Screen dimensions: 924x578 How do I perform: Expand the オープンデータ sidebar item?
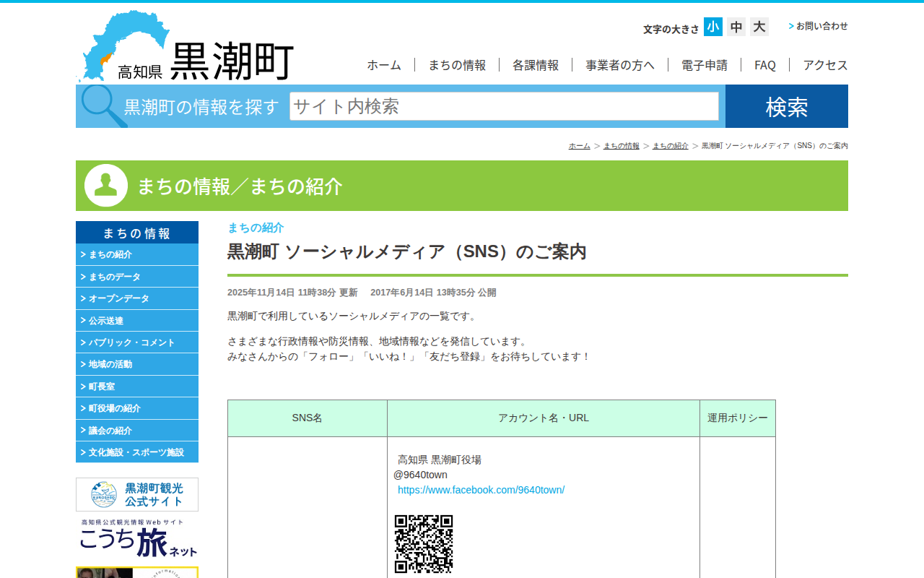point(137,298)
